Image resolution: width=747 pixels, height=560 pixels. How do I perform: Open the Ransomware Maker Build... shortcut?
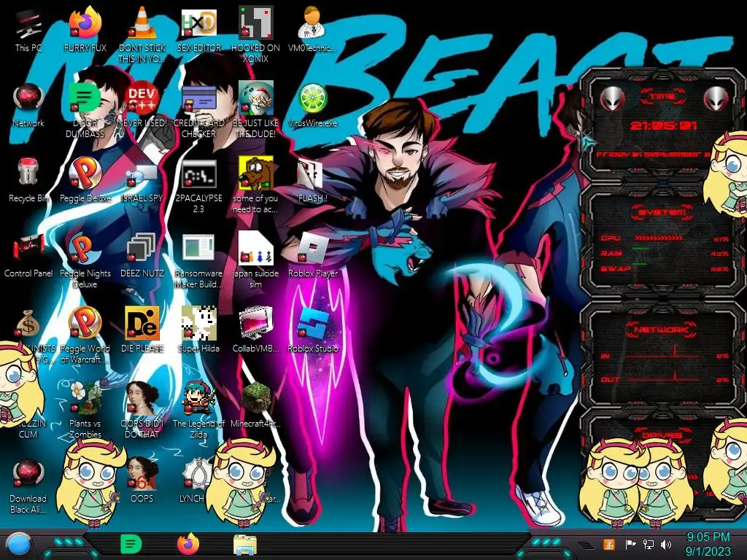pyautogui.click(x=198, y=248)
